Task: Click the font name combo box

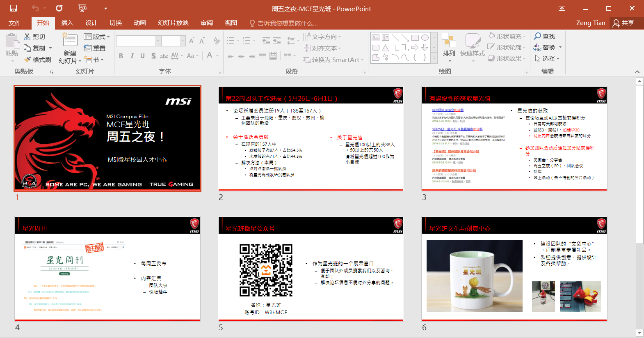Action: click(x=138, y=41)
